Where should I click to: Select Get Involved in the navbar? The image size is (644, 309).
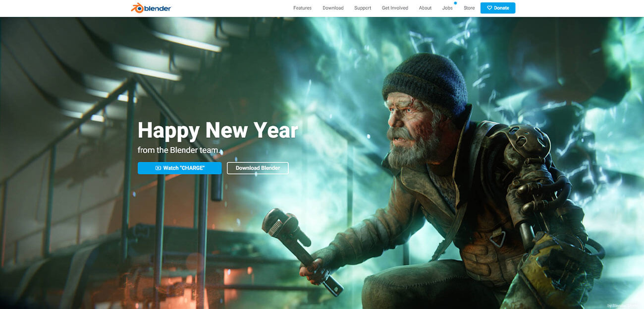395,8
